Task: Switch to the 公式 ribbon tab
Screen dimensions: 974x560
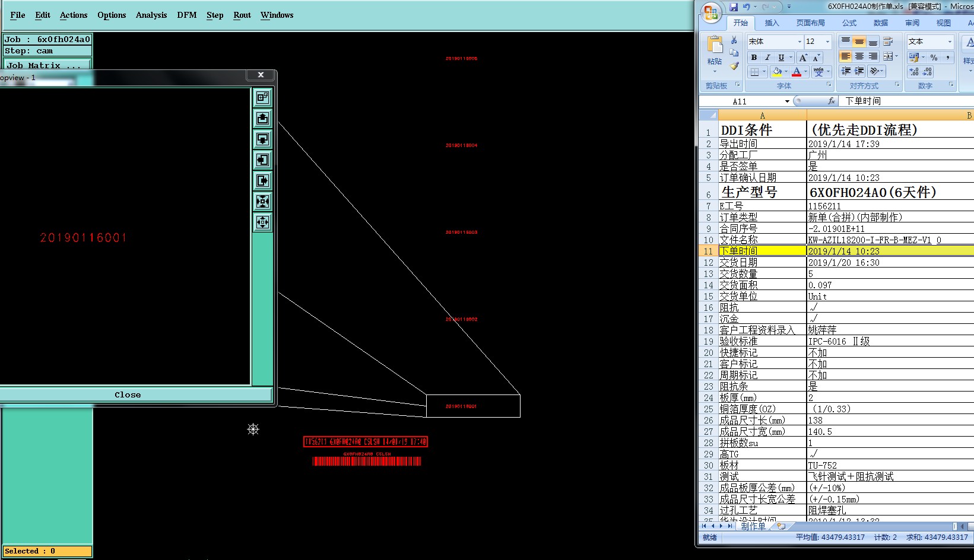Action: click(x=849, y=23)
